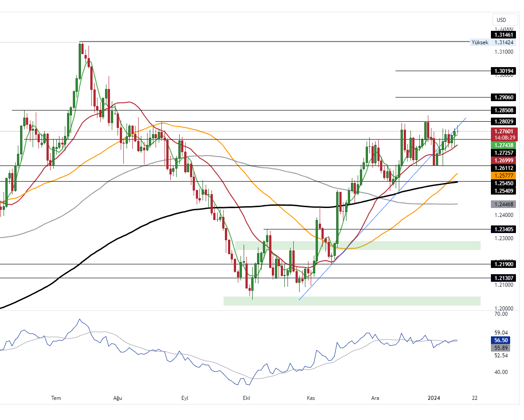The height and width of the screenshot is (420, 524).
Task: Click the gray RSI average 55.89 label
Action: click(503, 348)
